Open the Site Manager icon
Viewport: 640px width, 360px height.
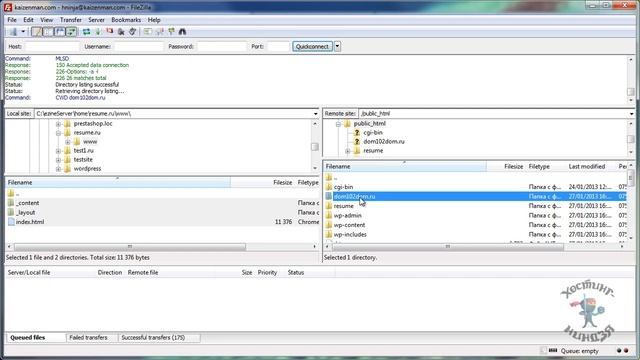[13, 31]
